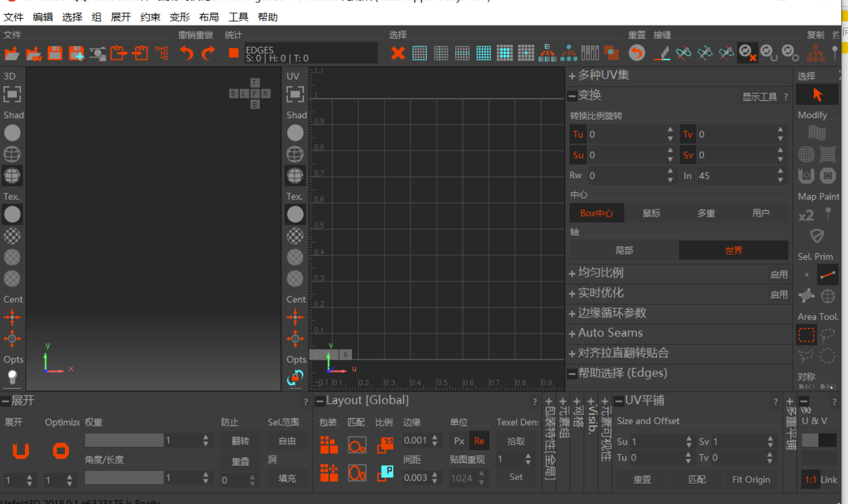Click the 填充 holes button

(x=287, y=478)
